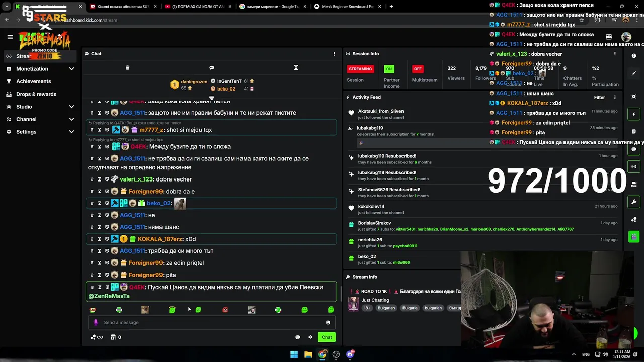The image size is (644, 362).
Task: Click the green Chat send button
Action: [327, 337]
